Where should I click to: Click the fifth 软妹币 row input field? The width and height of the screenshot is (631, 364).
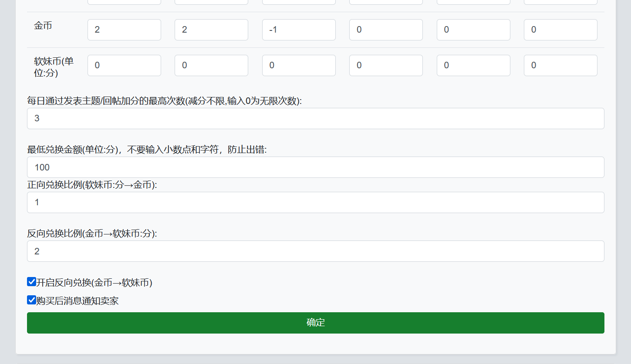pos(473,65)
